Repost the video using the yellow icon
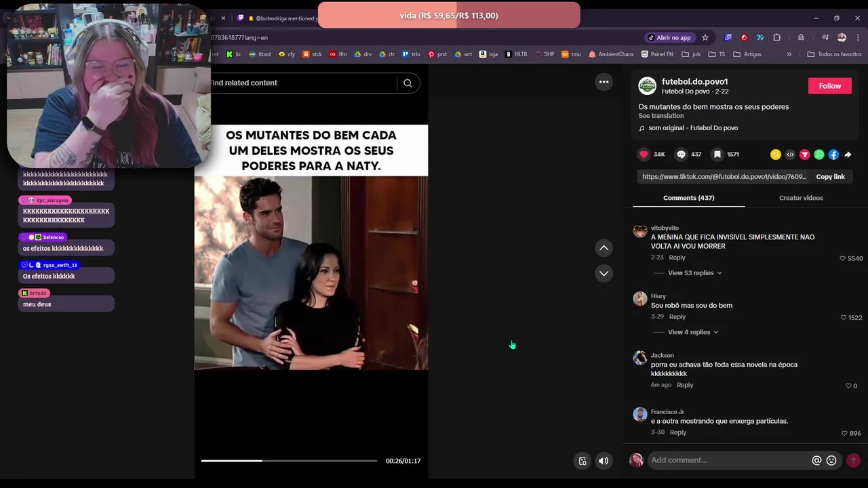This screenshot has height=488, width=868. coord(776,155)
